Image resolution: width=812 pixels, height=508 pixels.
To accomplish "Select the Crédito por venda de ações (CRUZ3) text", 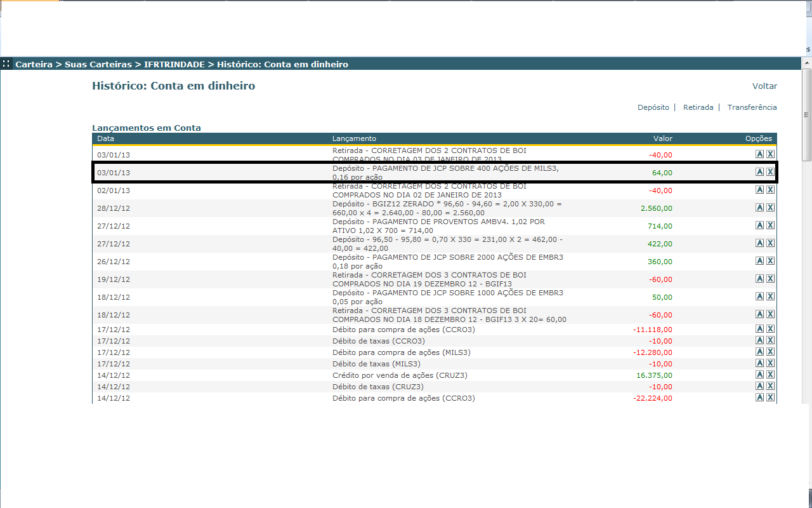I will [x=400, y=375].
